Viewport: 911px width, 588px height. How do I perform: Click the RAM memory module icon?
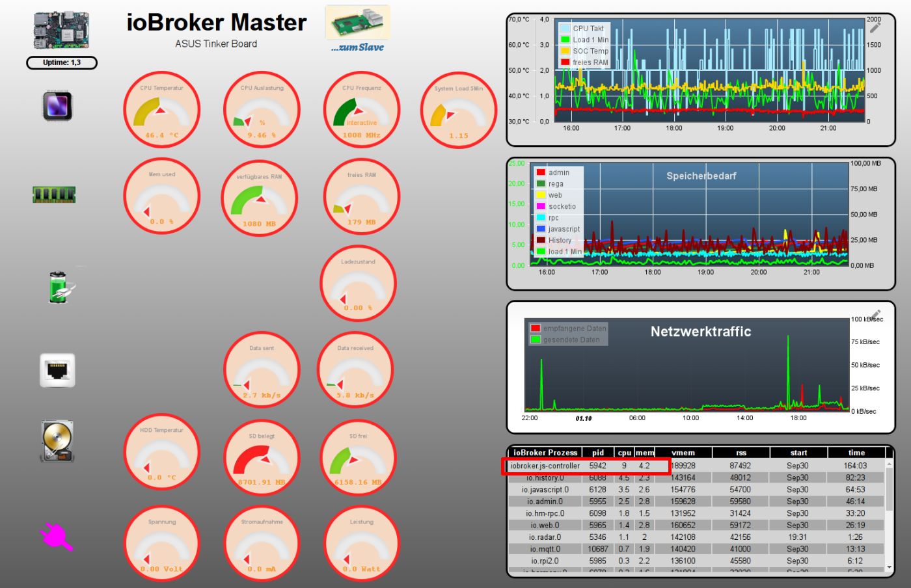[54, 194]
